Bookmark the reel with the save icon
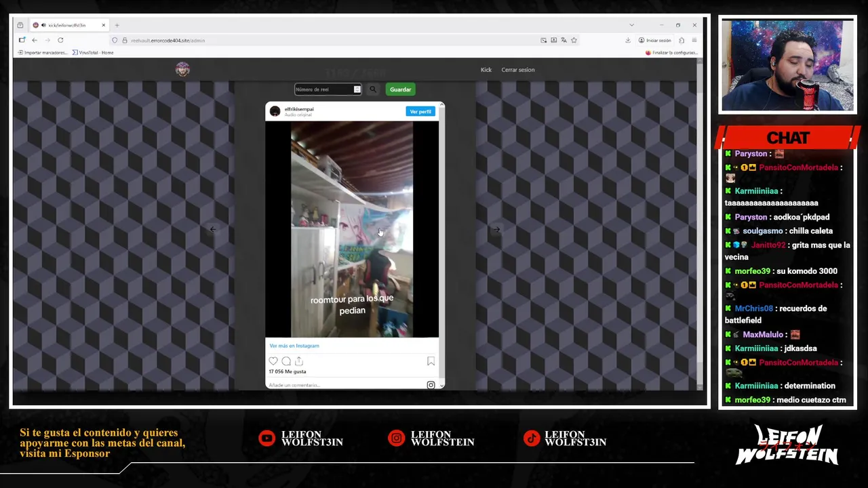The height and width of the screenshot is (488, 868). tap(431, 361)
